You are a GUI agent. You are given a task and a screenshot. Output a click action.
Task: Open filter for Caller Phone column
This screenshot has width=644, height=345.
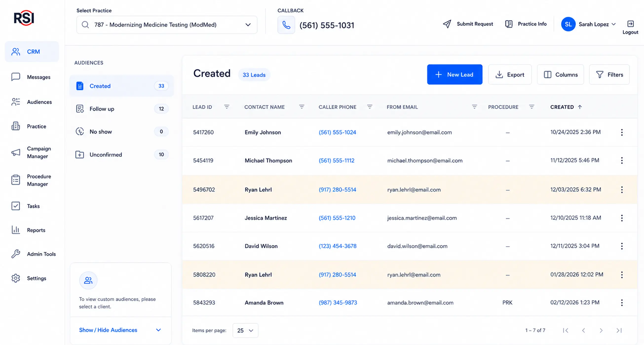coord(370,107)
